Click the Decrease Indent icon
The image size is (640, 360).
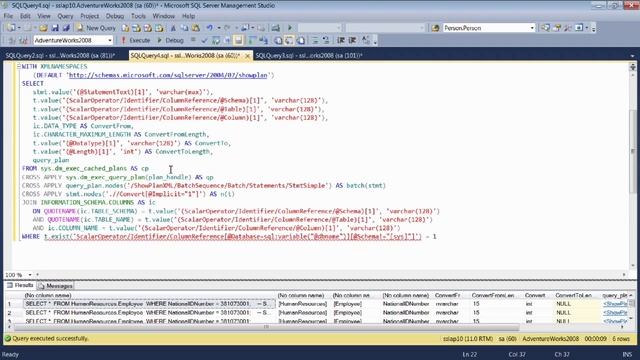(x=341, y=40)
